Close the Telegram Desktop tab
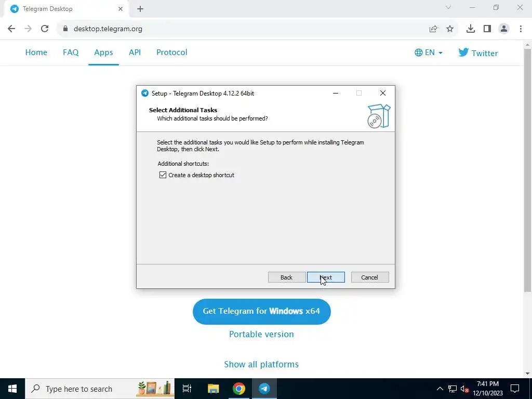The width and height of the screenshot is (532, 399). pos(121,9)
